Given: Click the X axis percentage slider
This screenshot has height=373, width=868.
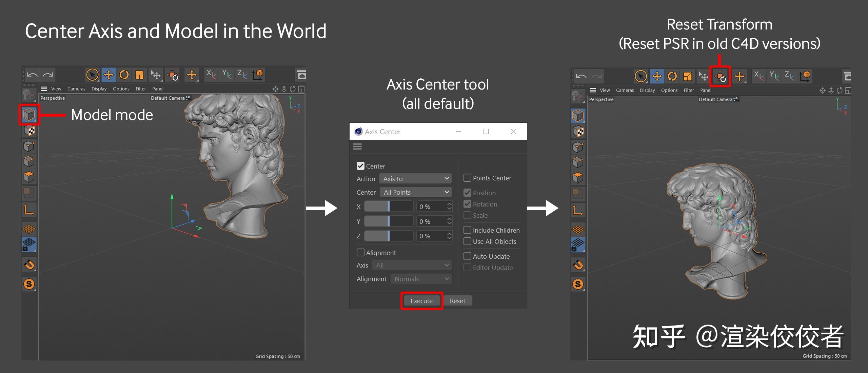Looking at the screenshot, I should pos(388,206).
